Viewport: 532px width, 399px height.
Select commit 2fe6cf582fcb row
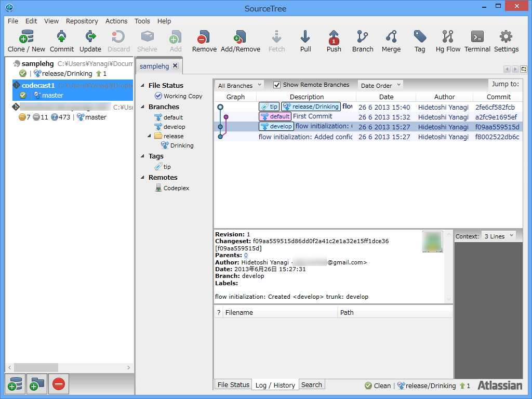tap(368, 107)
